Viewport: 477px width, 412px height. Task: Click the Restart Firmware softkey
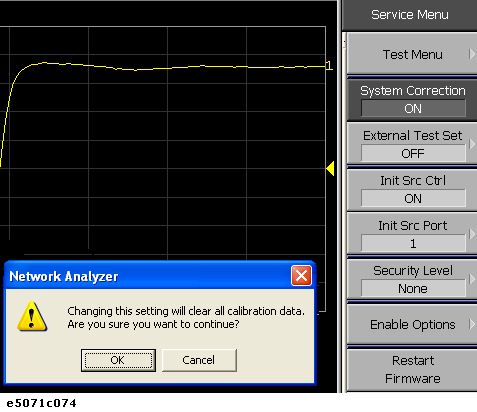[412, 370]
